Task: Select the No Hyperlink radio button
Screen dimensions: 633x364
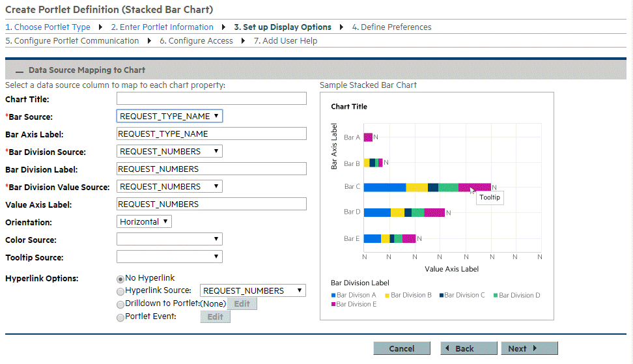Action: tap(120, 279)
